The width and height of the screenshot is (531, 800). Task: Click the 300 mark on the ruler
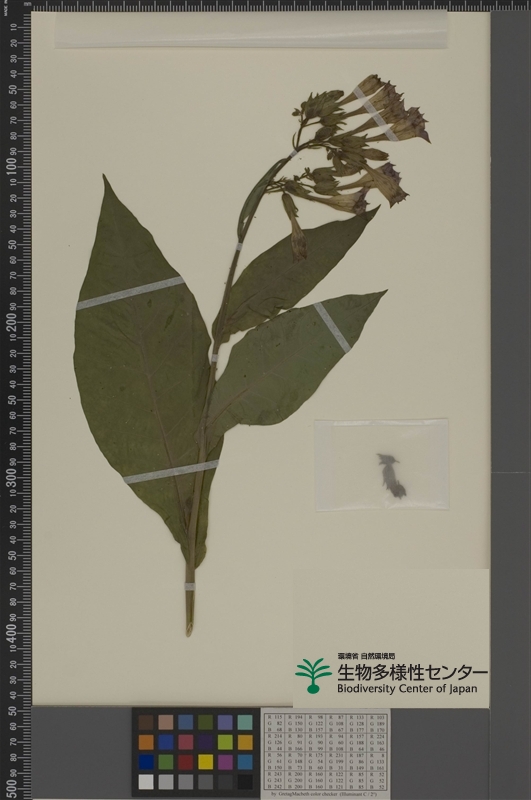[13, 481]
